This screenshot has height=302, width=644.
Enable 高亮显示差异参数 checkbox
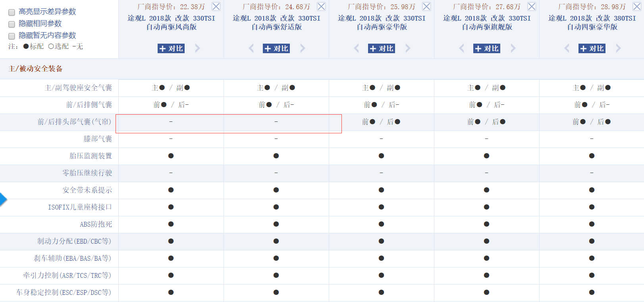[x=12, y=12]
